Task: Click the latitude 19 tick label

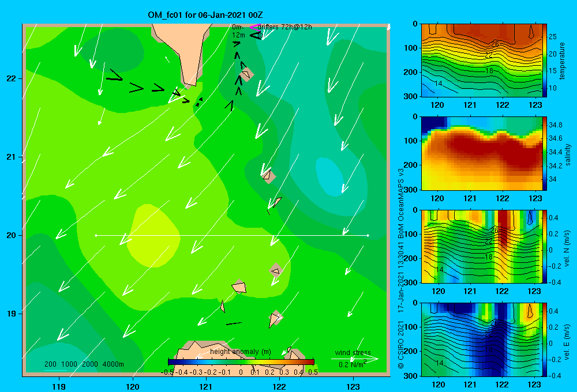Action: coord(11,314)
